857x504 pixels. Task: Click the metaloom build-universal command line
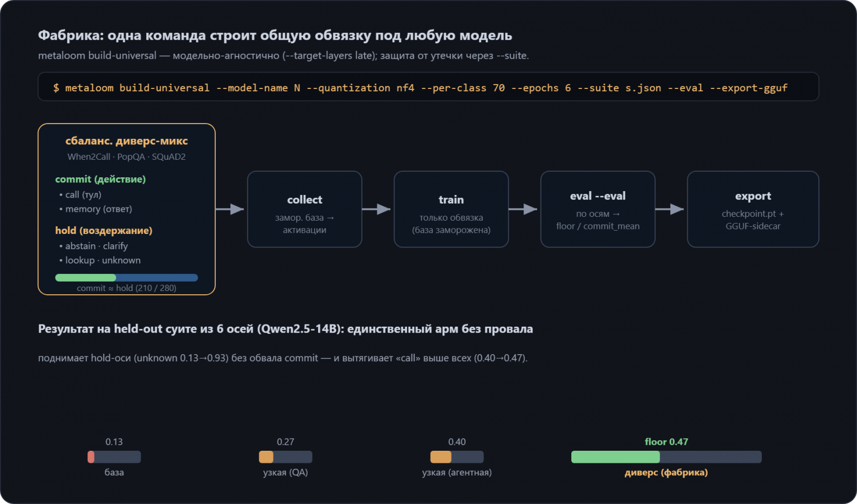(x=429, y=87)
